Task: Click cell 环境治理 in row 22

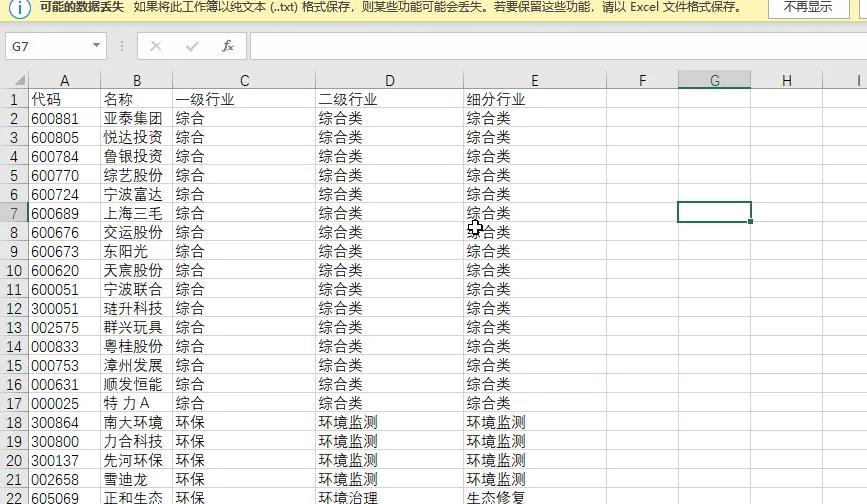Action: pos(390,497)
